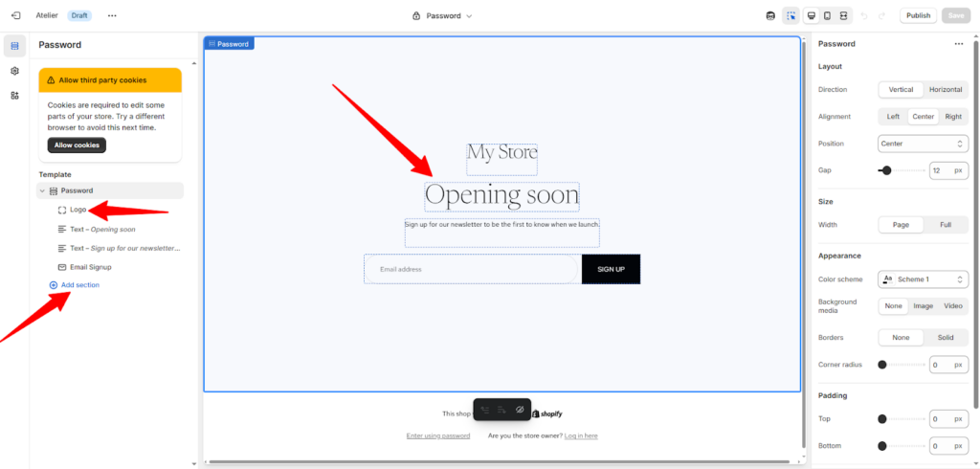Click the exit editor back icon
This screenshot has height=469, width=980.
click(x=15, y=15)
